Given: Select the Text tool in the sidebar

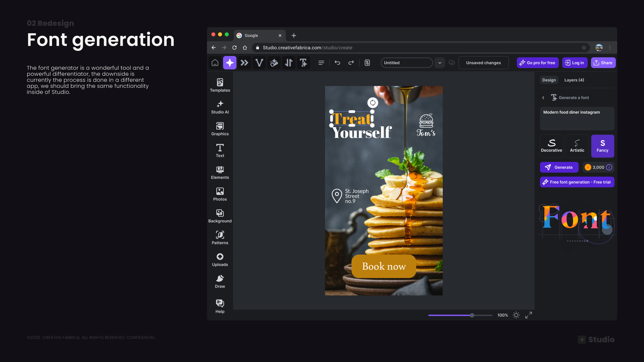Looking at the screenshot, I should (220, 150).
